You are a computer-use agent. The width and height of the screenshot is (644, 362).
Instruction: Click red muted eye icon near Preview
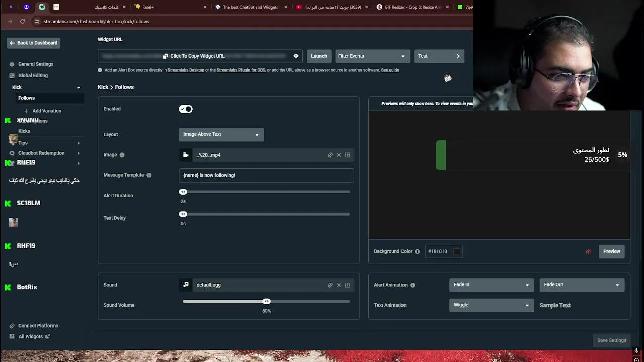click(x=588, y=252)
